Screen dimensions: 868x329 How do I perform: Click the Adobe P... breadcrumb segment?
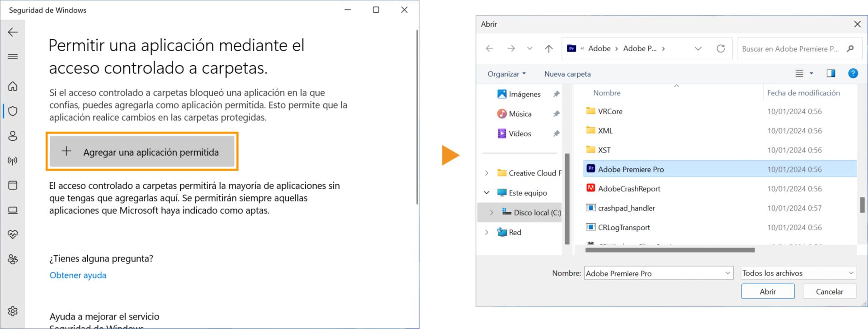(640, 48)
